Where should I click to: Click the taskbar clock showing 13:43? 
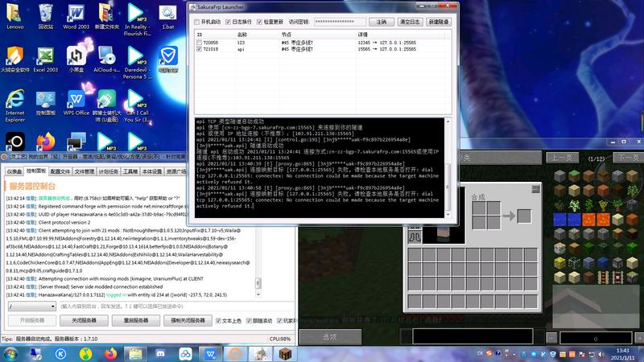pos(622,354)
